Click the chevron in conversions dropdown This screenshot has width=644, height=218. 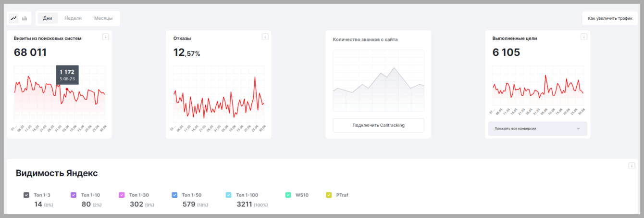click(x=578, y=128)
